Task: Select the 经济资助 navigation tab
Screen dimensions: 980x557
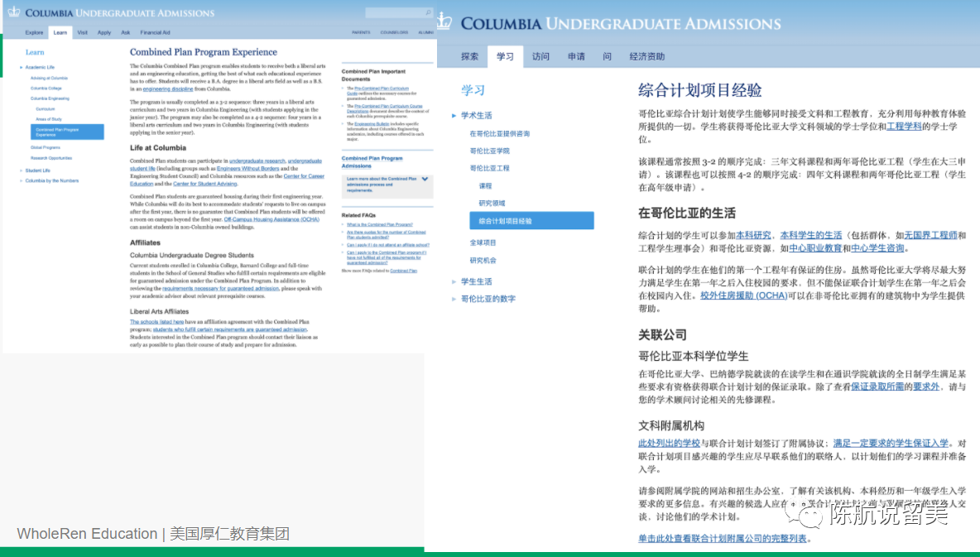Action: (x=646, y=56)
